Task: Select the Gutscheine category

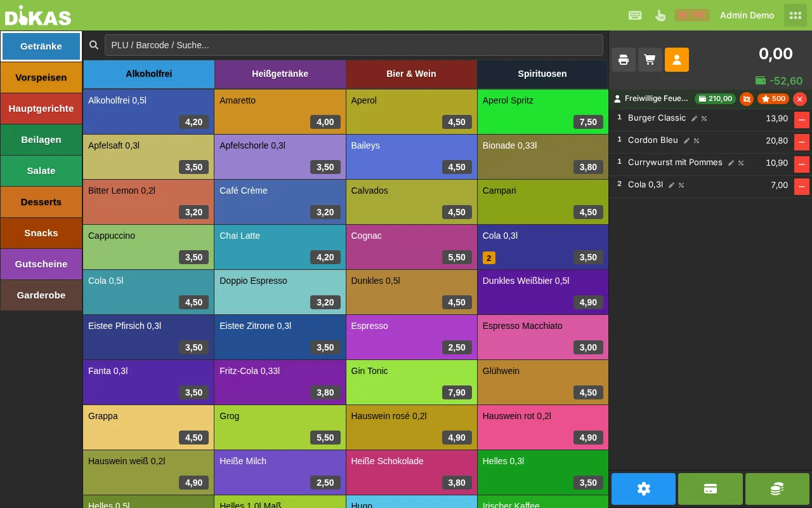Action: click(x=41, y=264)
